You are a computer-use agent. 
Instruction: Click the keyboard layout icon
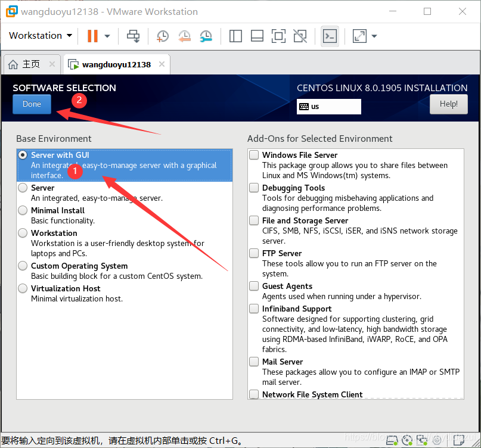(x=304, y=107)
